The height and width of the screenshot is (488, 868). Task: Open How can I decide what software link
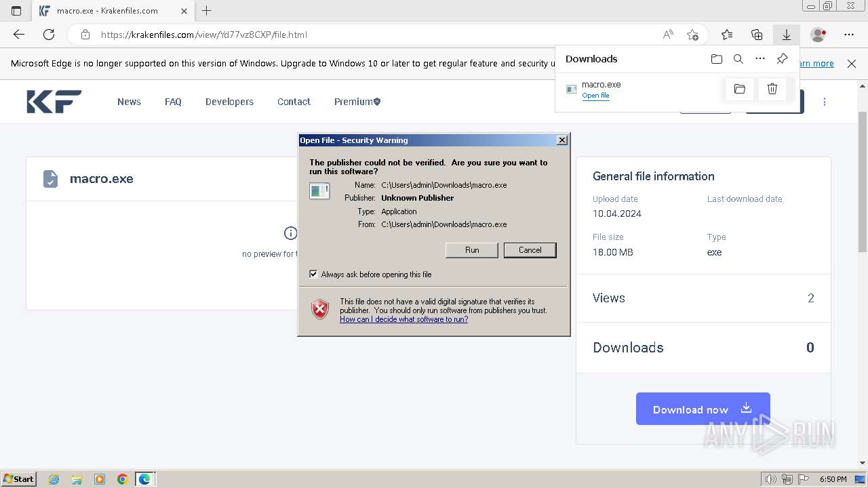coord(404,319)
